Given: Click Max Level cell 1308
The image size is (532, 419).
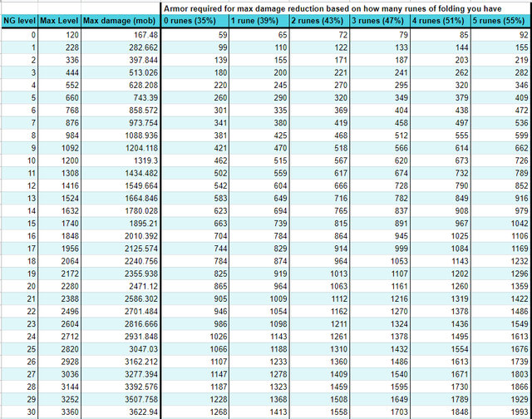Looking at the screenshot, I should [59, 173].
